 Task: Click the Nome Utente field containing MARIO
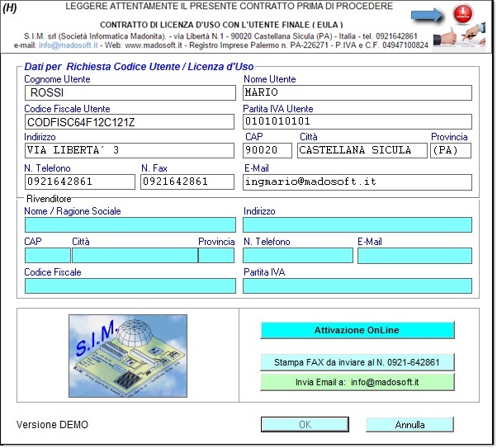pyautogui.click(x=357, y=93)
